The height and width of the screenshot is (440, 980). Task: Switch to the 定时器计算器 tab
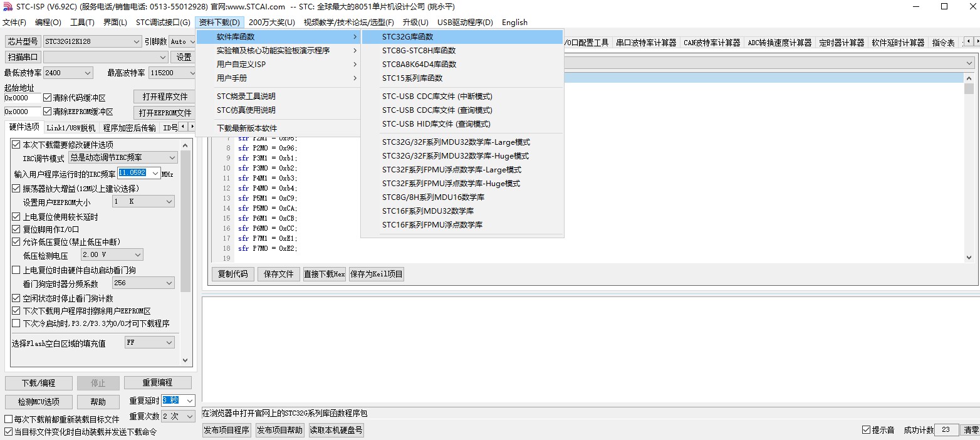coord(842,43)
